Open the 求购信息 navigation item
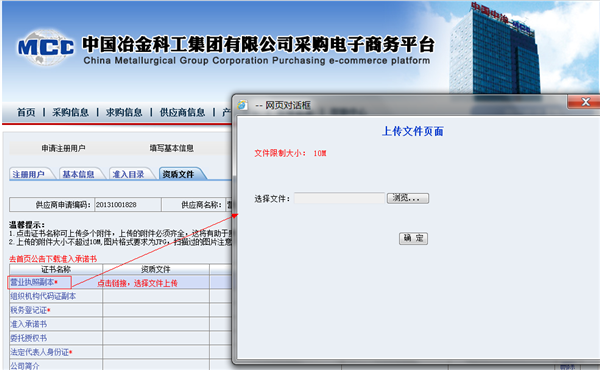Screen dimensions: 600x370 coord(124,112)
